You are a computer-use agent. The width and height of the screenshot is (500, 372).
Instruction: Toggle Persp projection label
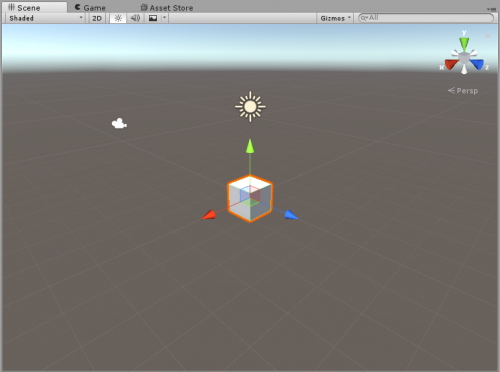pyautogui.click(x=463, y=91)
